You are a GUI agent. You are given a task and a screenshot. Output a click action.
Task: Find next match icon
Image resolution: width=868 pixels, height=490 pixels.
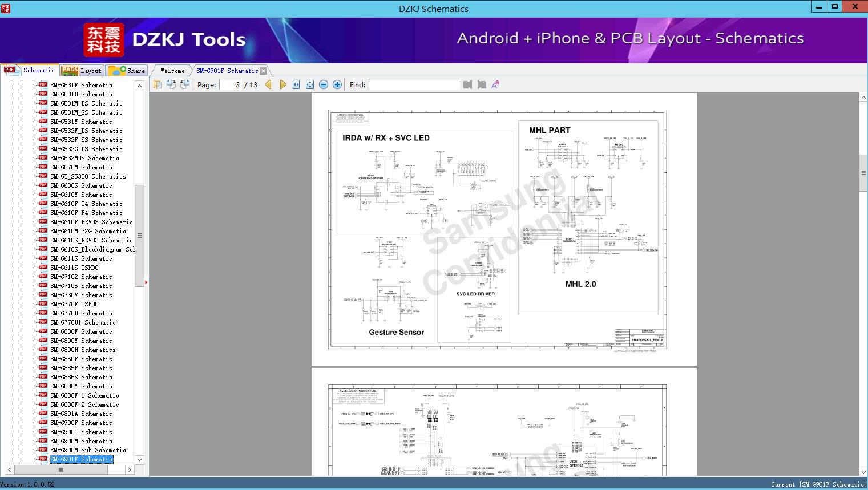(482, 84)
